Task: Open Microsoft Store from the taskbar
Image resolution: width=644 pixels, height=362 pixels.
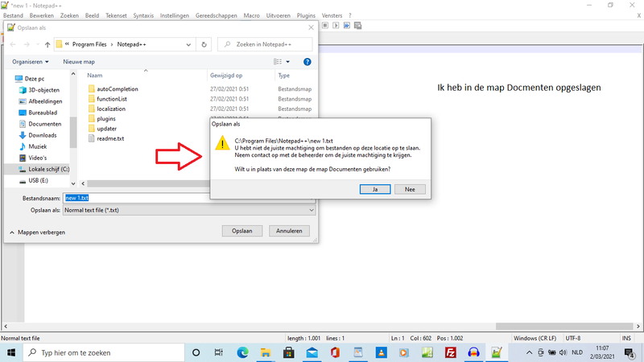Action: click(289, 352)
